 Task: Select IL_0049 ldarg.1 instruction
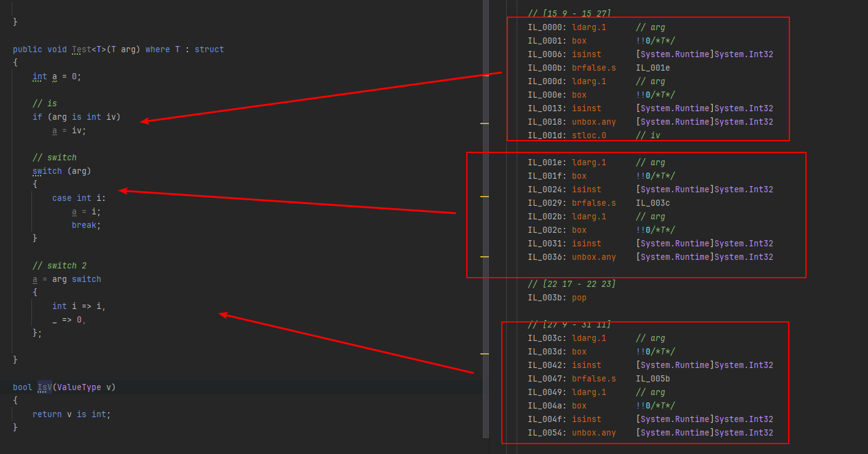[596, 392]
